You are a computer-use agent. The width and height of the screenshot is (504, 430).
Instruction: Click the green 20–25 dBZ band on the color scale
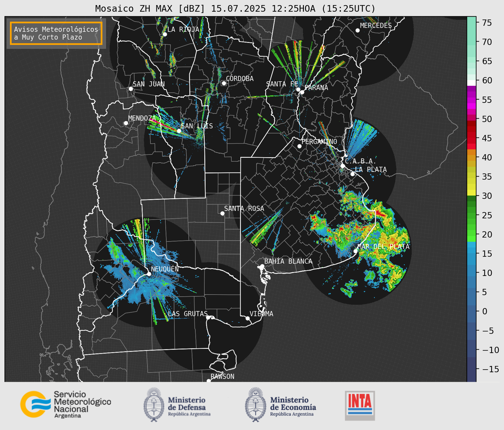click(x=471, y=224)
